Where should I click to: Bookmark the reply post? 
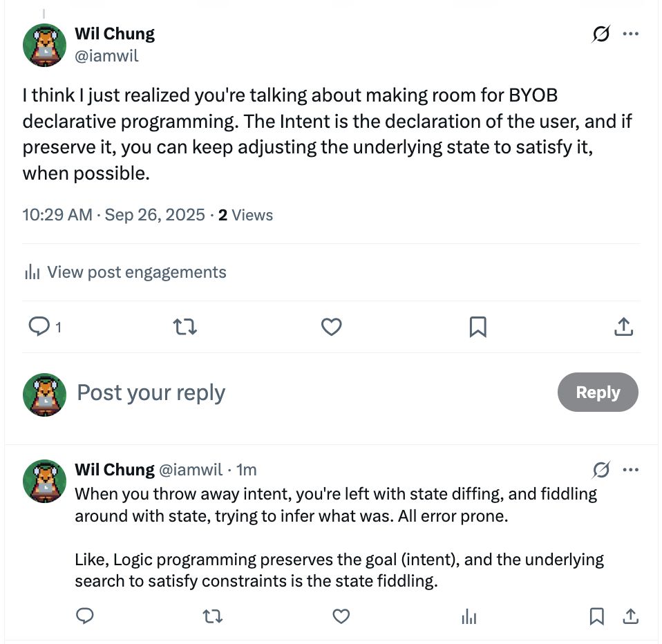pos(597,616)
